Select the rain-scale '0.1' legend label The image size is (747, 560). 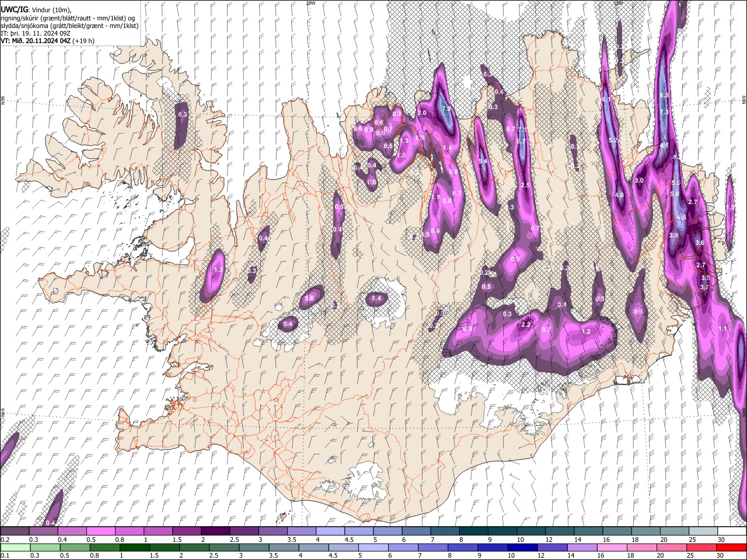pos(4,556)
